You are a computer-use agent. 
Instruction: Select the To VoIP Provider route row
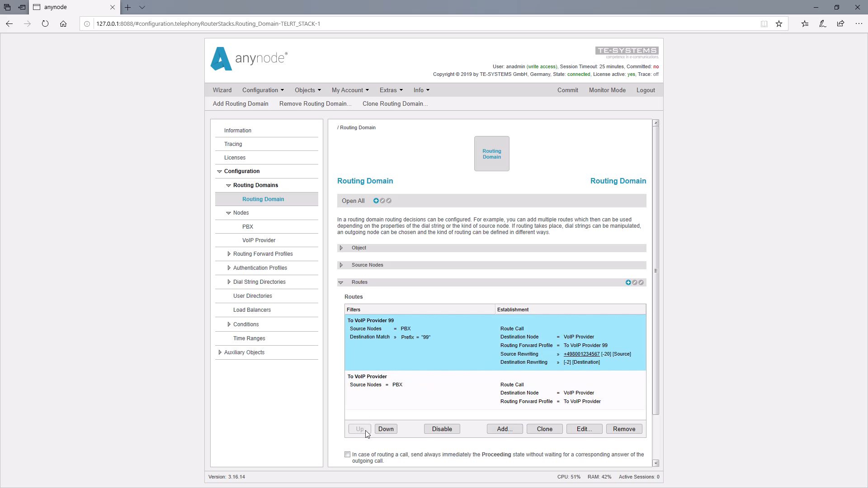495,389
